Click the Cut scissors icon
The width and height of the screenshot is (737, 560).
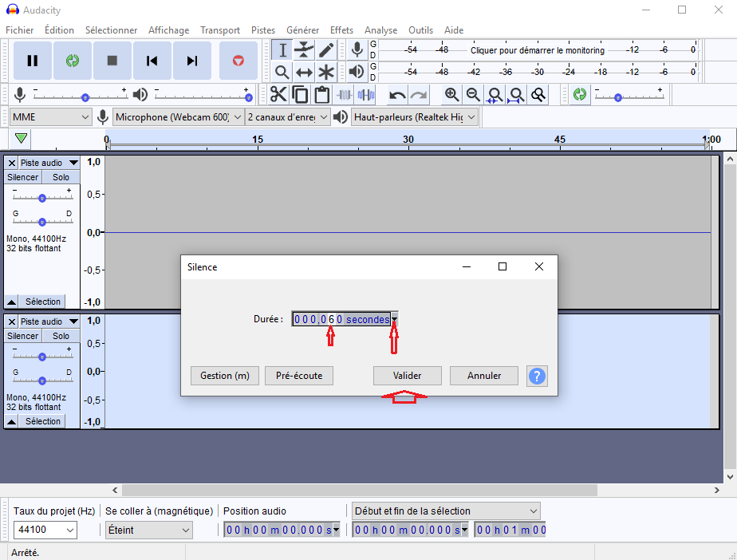click(278, 95)
